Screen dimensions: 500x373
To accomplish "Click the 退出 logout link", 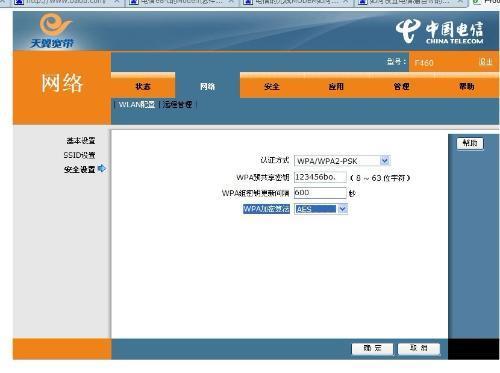I will coord(485,62).
